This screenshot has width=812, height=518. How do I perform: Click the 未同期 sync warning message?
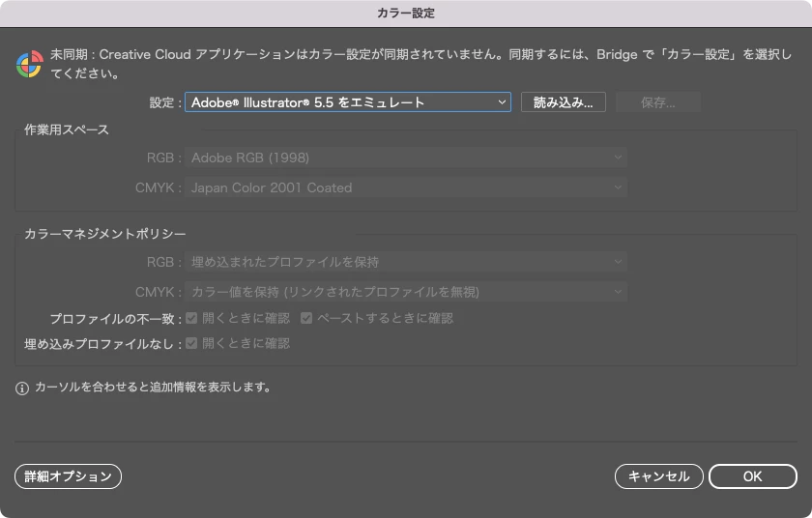[421, 64]
